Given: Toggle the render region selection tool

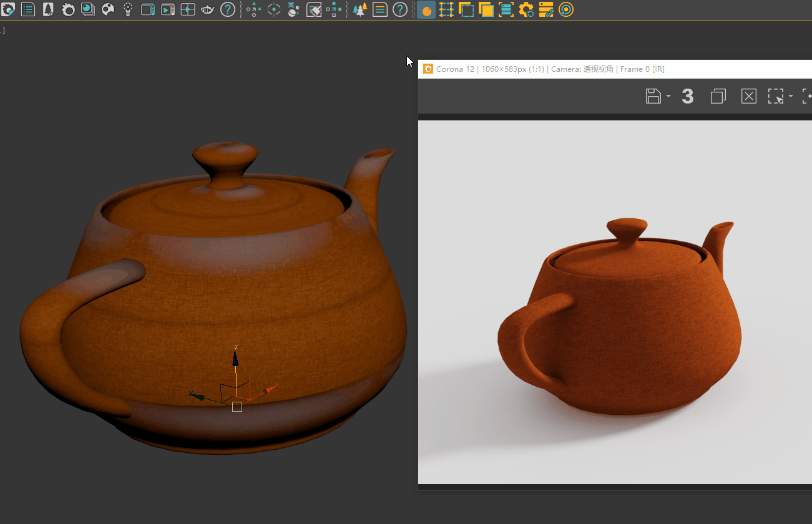Looking at the screenshot, I should tap(775, 96).
